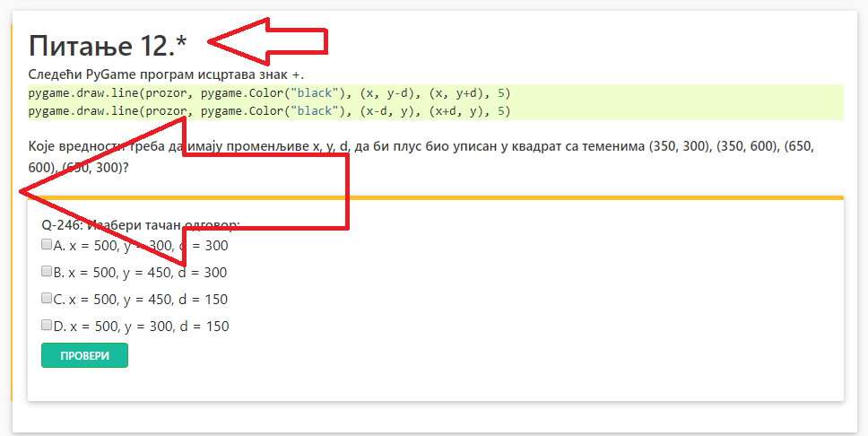The width and height of the screenshot is (868, 436).
Task: Click the asterisk after Питање 12.
Action: pos(182,41)
